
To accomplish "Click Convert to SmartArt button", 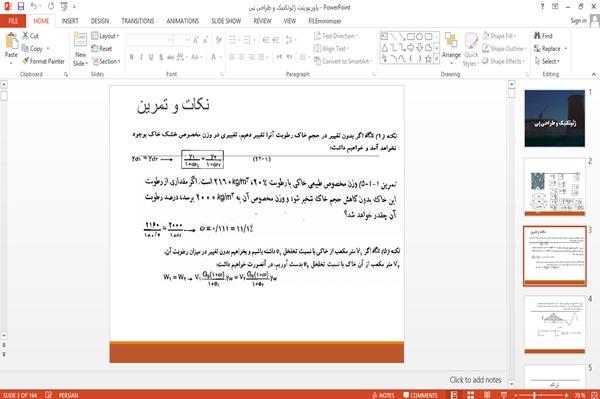I will coord(343,61).
